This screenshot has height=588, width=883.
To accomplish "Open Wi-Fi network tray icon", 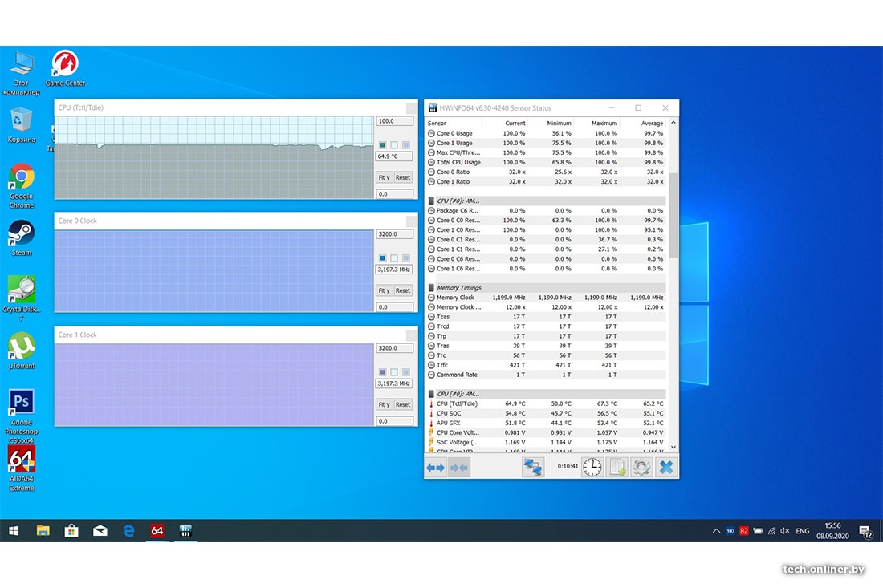I will (x=771, y=530).
